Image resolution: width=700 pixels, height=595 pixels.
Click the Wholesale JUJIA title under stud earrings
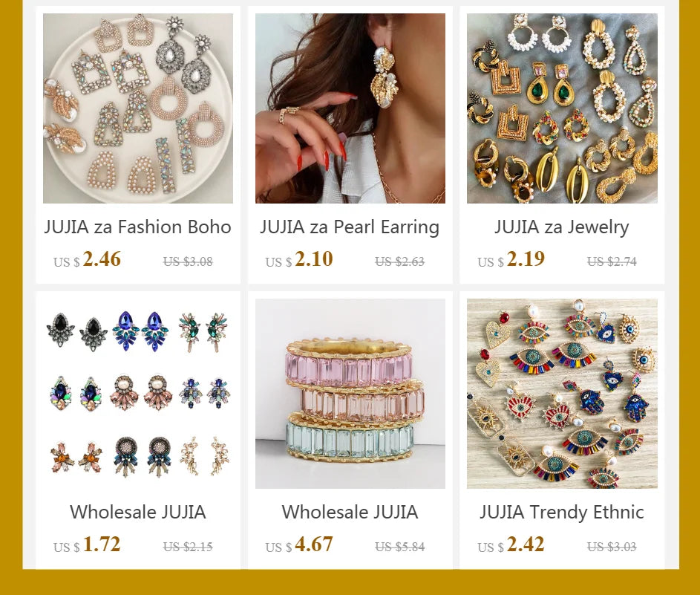point(137,512)
